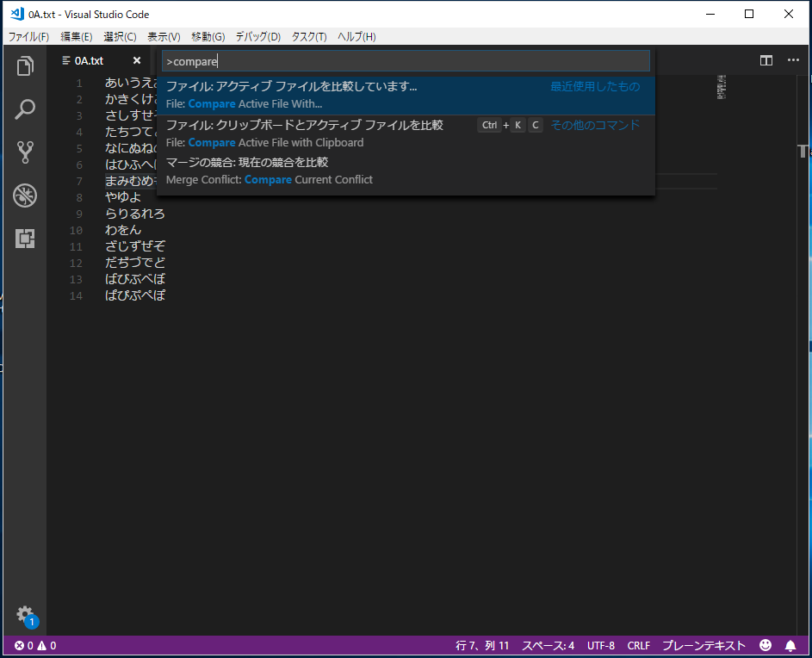Change encoding via UTF-8 status item

[x=601, y=646]
